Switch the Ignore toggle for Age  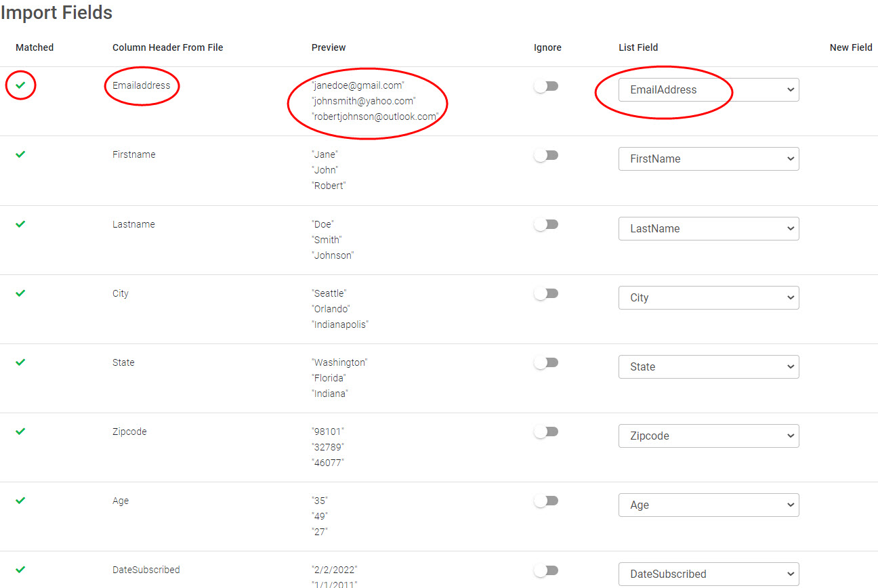tap(546, 501)
